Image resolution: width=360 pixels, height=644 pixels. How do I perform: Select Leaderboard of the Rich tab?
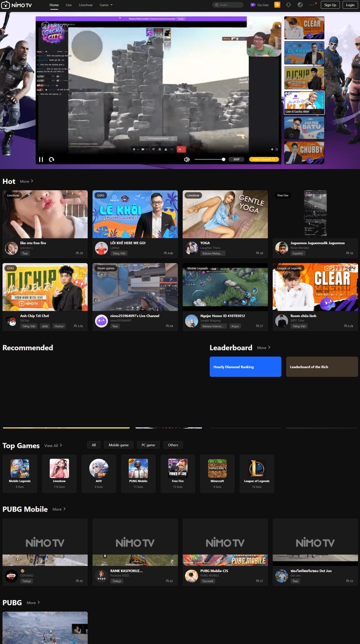322,367
